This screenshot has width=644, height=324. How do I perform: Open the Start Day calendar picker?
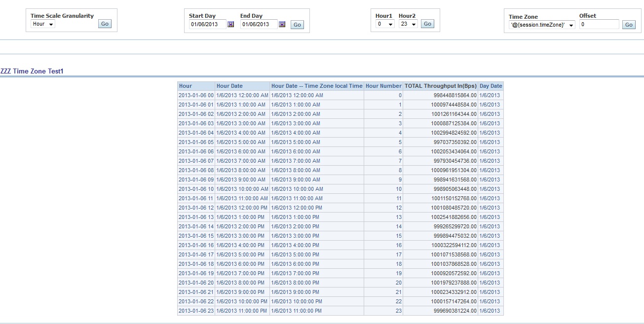tap(230, 24)
